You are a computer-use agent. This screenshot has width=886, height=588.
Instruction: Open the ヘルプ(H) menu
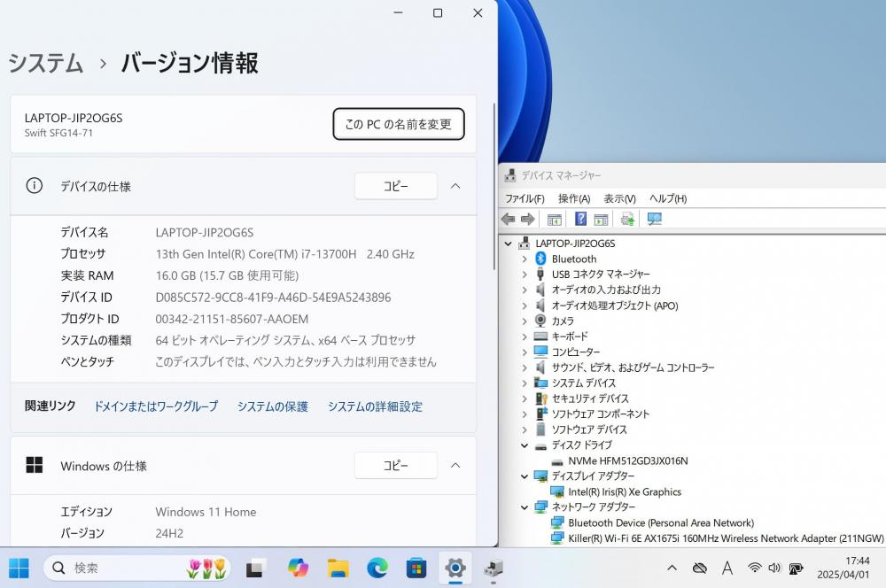click(x=668, y=199)
